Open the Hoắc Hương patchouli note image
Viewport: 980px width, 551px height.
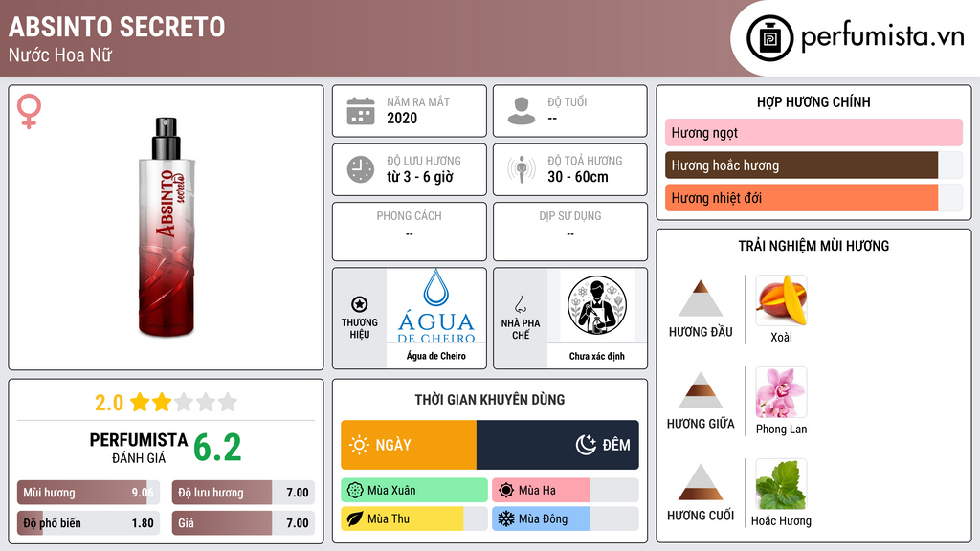tap(781, 484)
